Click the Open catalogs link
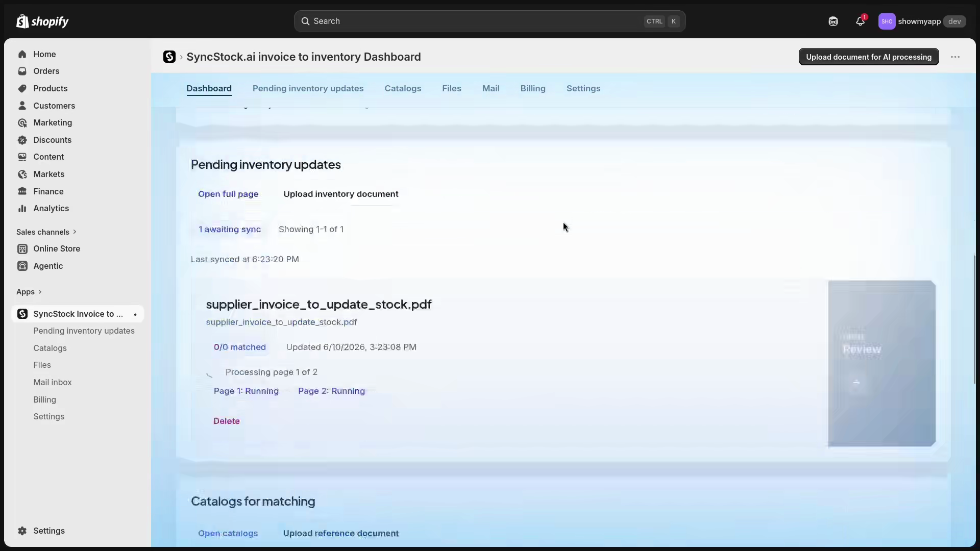 tap(228, 533)
